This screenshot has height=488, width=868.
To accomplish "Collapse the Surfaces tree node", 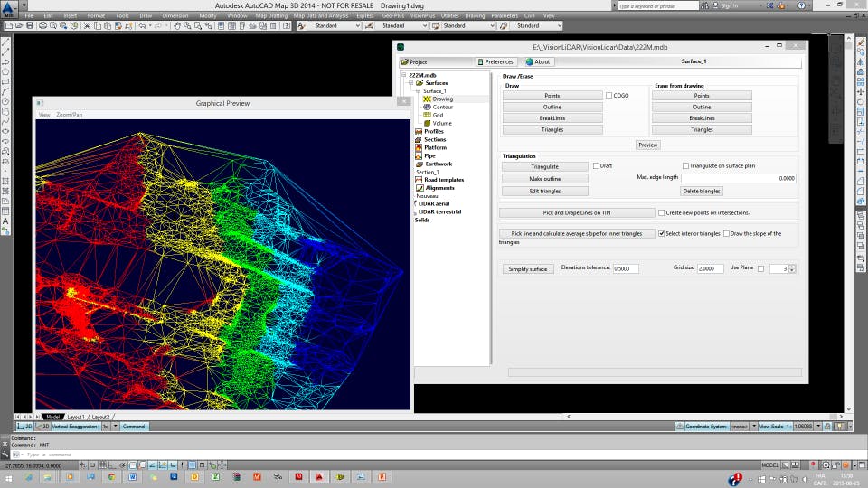I will 411,83.
